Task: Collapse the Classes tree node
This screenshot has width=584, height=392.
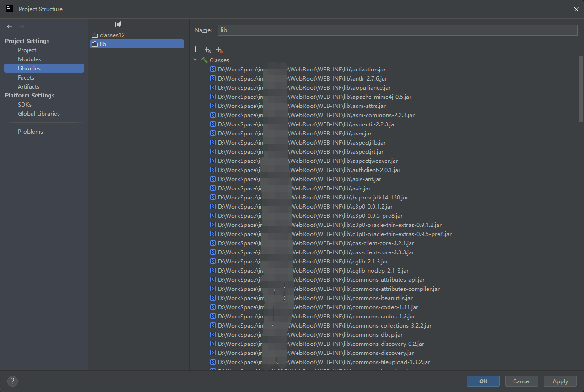Action: (x=195, y=60)
